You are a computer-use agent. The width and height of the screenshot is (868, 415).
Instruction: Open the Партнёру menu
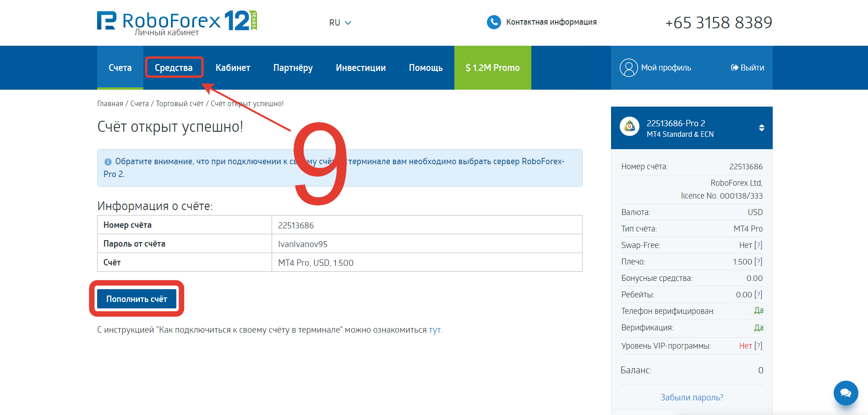pyautogui.click(x=293, y=68)
